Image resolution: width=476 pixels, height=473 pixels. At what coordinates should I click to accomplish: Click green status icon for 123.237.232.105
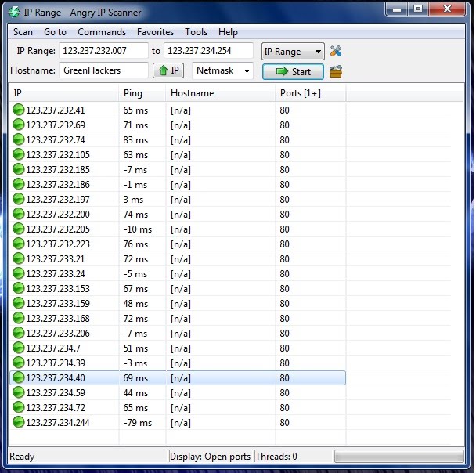coord(19,154)
